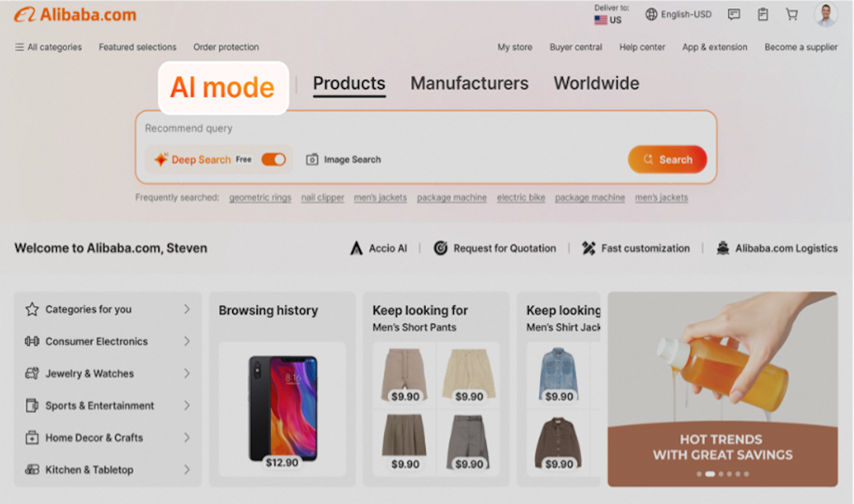Expand the Kitchen & Tabletop chevron
This screenshot has height=504, width=854.
click(187, 470)
